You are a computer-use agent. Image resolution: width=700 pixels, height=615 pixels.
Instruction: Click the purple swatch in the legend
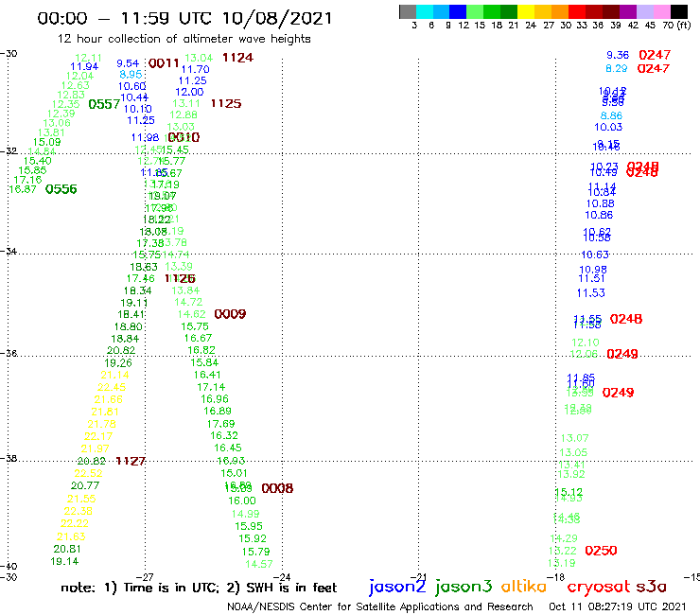tap(628, 11)
